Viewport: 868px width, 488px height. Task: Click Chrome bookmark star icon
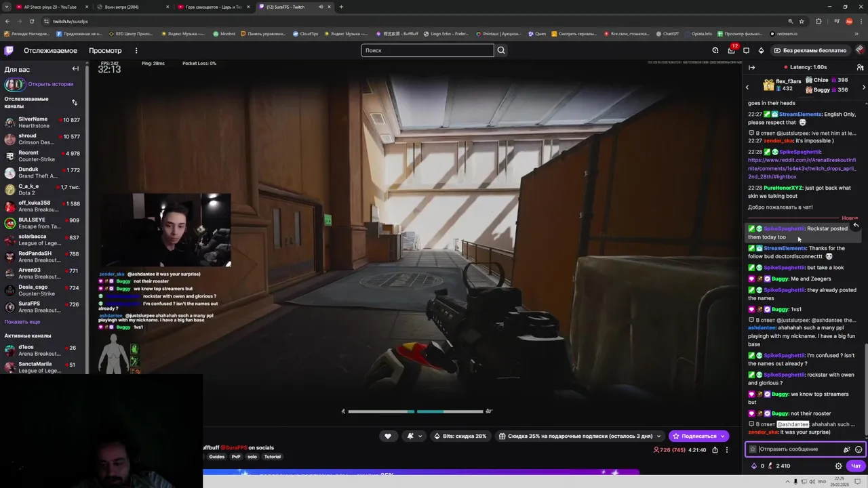point(802,21)
